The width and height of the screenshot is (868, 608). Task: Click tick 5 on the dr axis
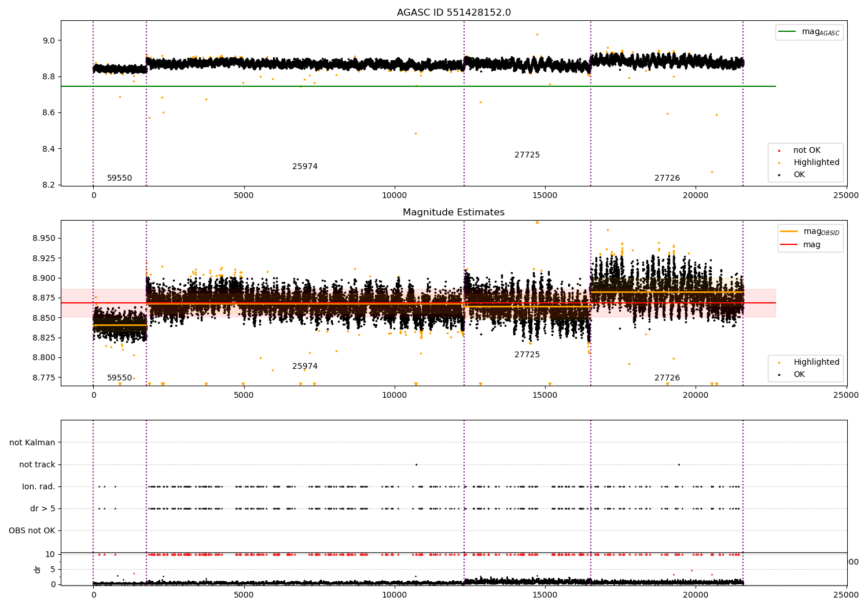pos(53,569)
